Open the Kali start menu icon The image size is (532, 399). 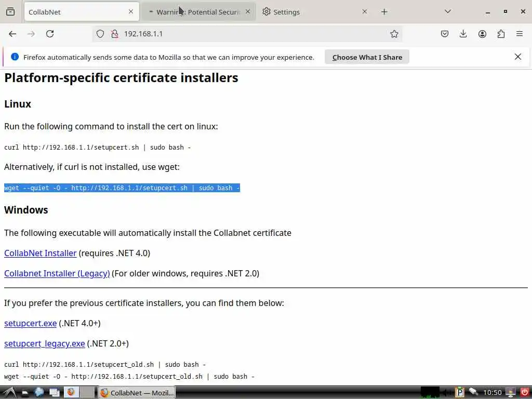pyautogui.click(x=9, y=393)
